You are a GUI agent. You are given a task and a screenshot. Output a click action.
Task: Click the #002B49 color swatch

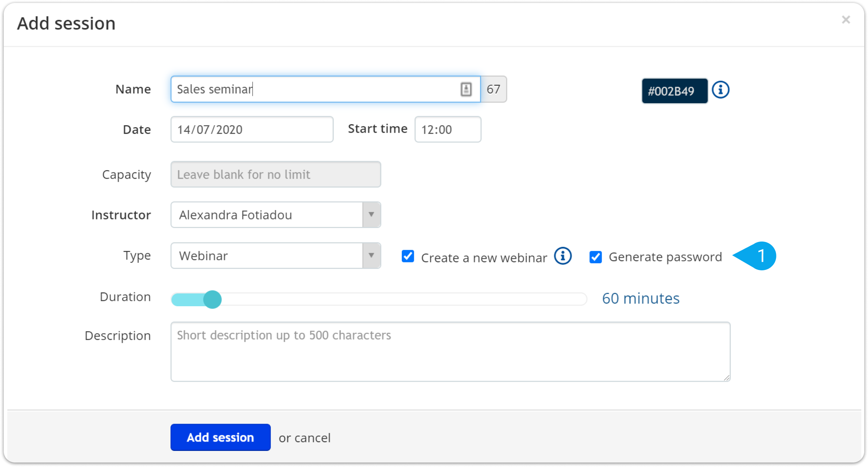[x=675, y=91]
